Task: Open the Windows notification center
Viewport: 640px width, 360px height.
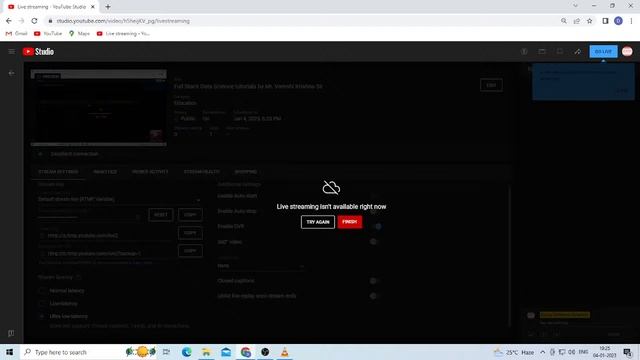Action: (x=628, y=352)
